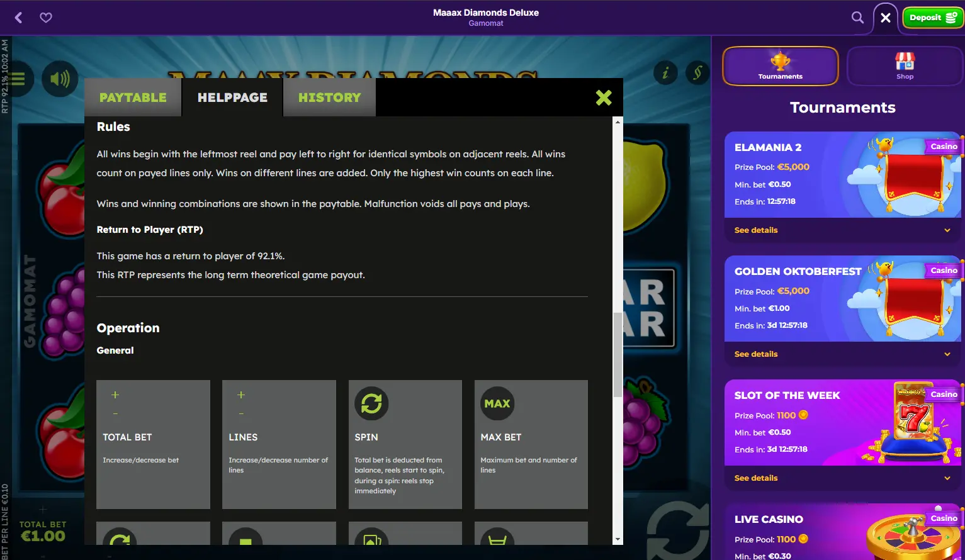Viewport: 965px width, 560px height.
Task: Click the gamble cards icon card at bottom
Action: point(405,533)
